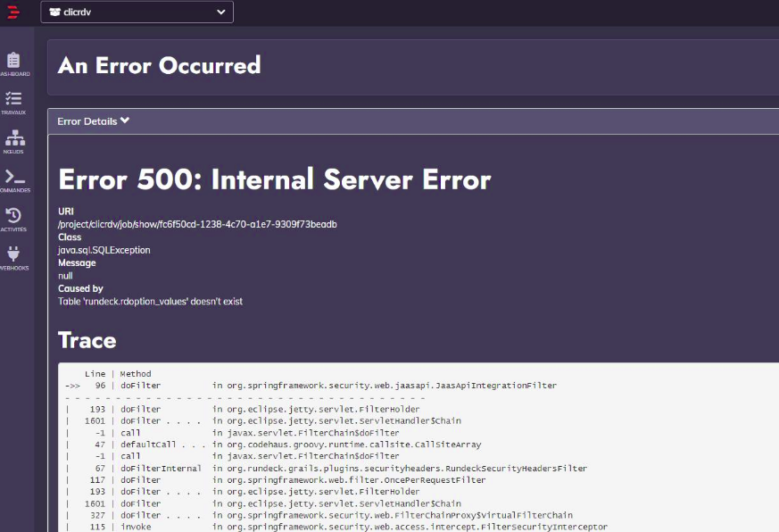Select the WEBHOOKS label in navigation

[15, 266]
